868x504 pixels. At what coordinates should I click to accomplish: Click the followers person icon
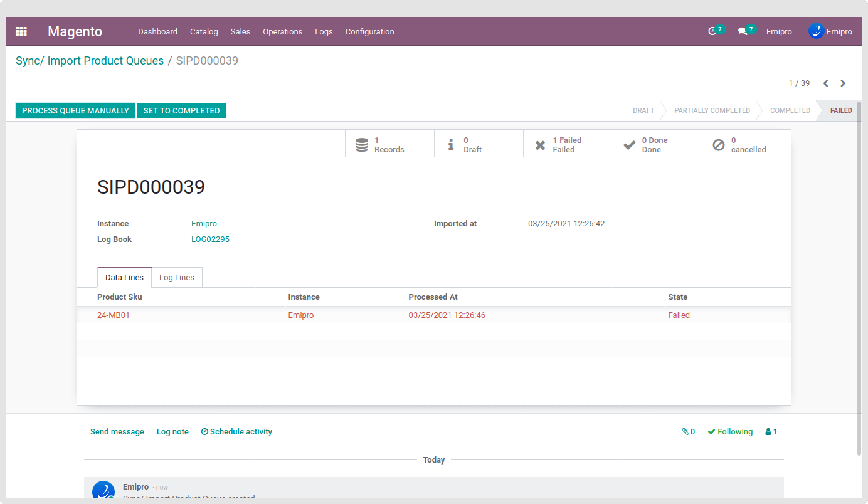tap(768, 432)
